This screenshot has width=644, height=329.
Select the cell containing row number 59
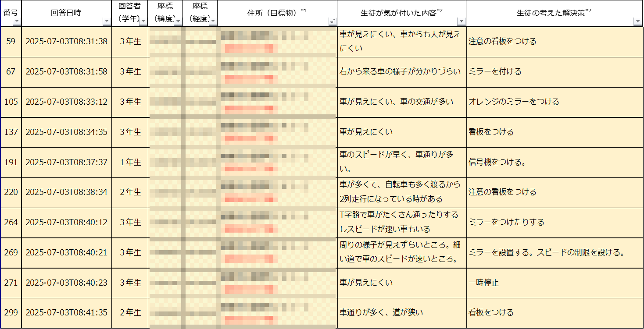coord(11,42)
